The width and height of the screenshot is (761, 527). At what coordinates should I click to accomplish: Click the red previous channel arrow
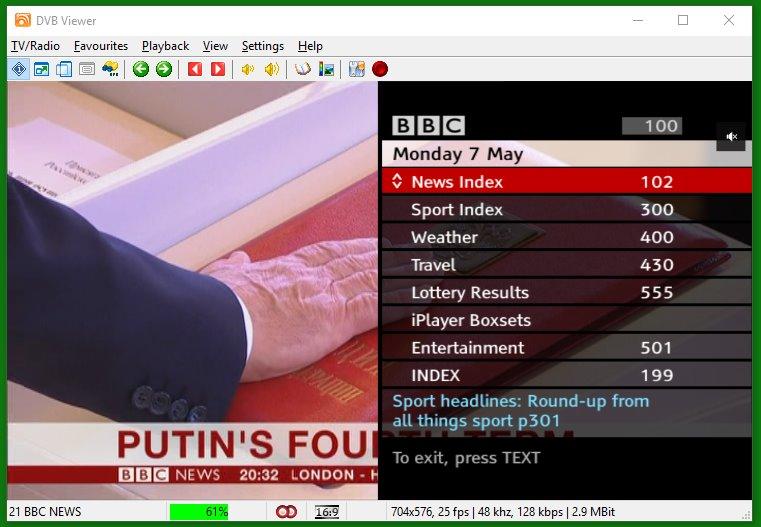(195, 69)
